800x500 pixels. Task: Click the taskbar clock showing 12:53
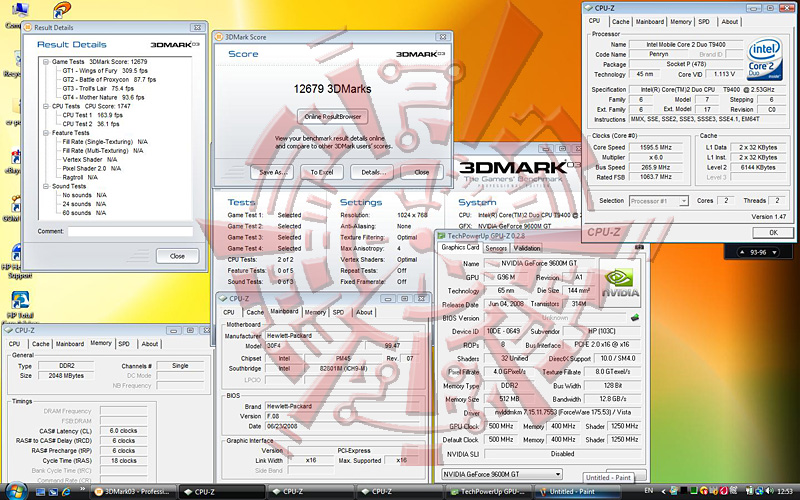785,491
